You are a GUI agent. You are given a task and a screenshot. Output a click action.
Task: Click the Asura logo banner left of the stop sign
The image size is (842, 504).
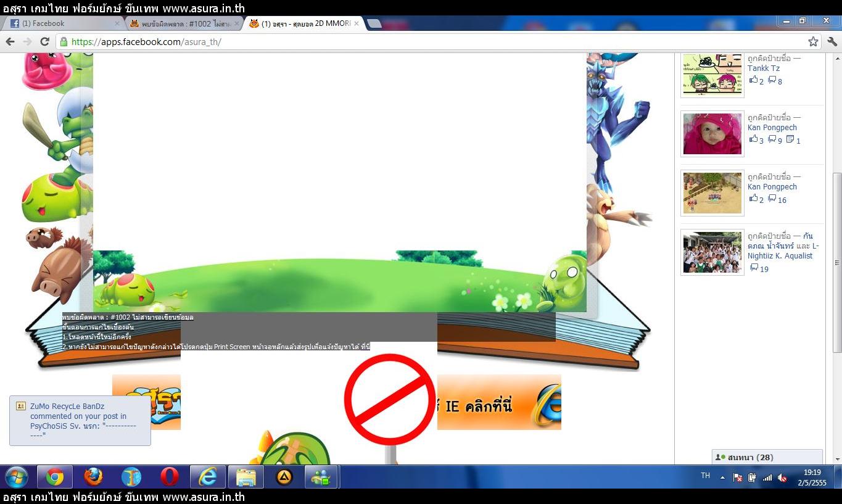click(146, 402)
